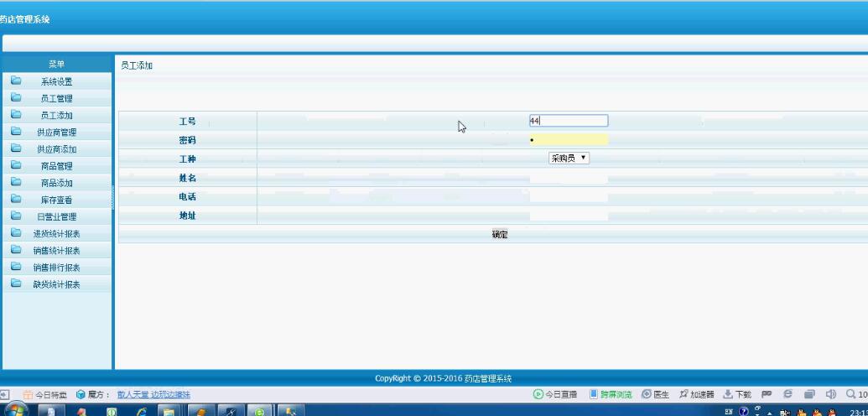Click the folder icon beside 库存查看
Viewport: 868px width, 416px height.
(16, 199)
